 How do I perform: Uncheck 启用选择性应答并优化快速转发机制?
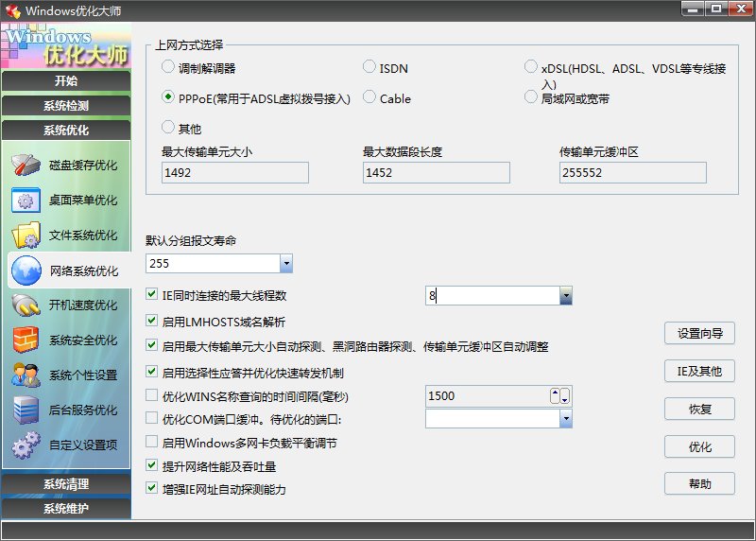pos(152,372)
